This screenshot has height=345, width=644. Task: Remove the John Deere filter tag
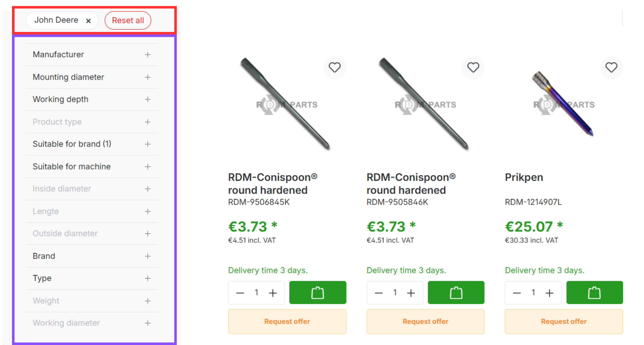(88, 21)
